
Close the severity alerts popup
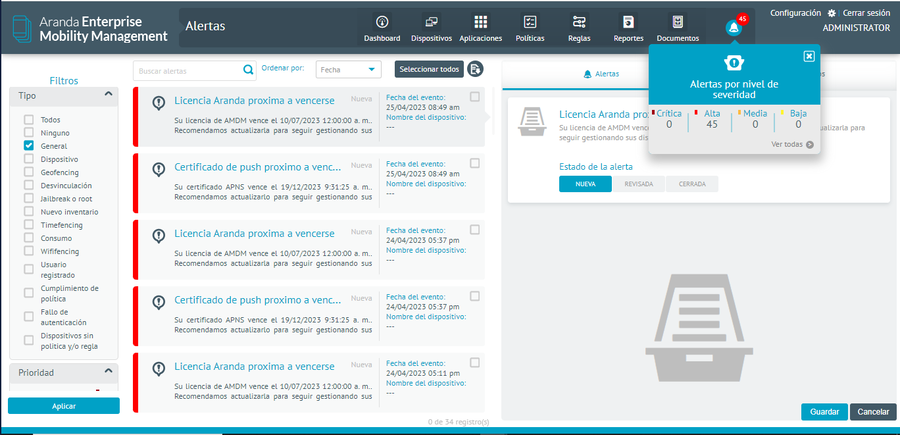[809, 56]
